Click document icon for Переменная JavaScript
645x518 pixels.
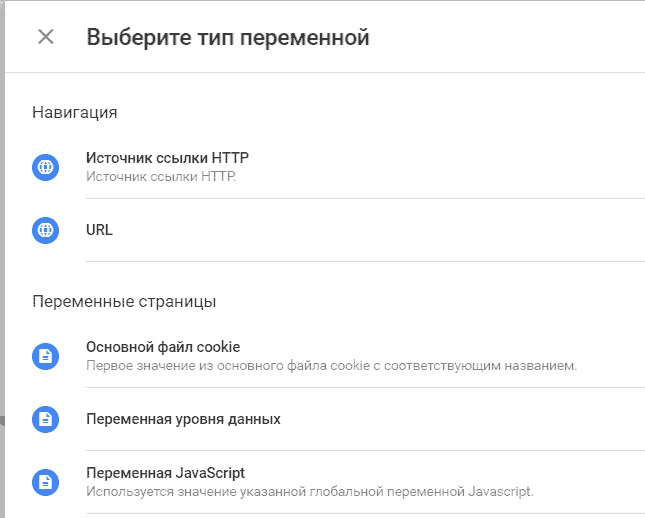[x=46, y=482]
